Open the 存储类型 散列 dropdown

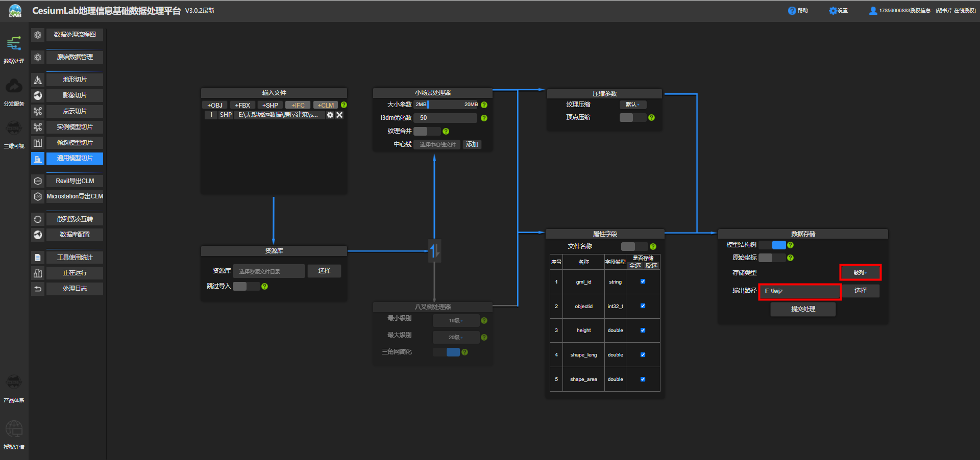pos(860,272)
